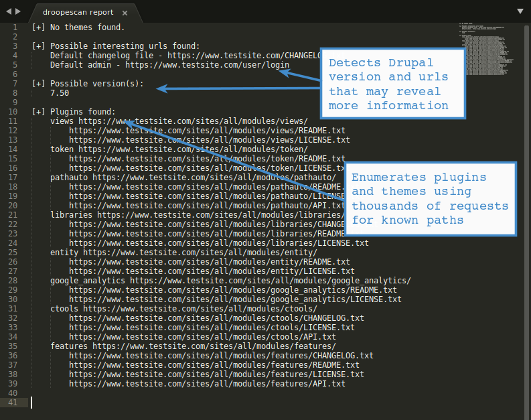Click features/LICENSE.txt URL
Image resolution: width=531 pixels, height=420 pixels.
(216, 374)
